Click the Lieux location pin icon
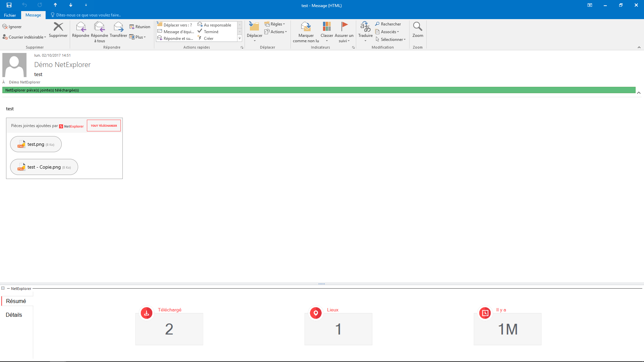 point(316,313)
